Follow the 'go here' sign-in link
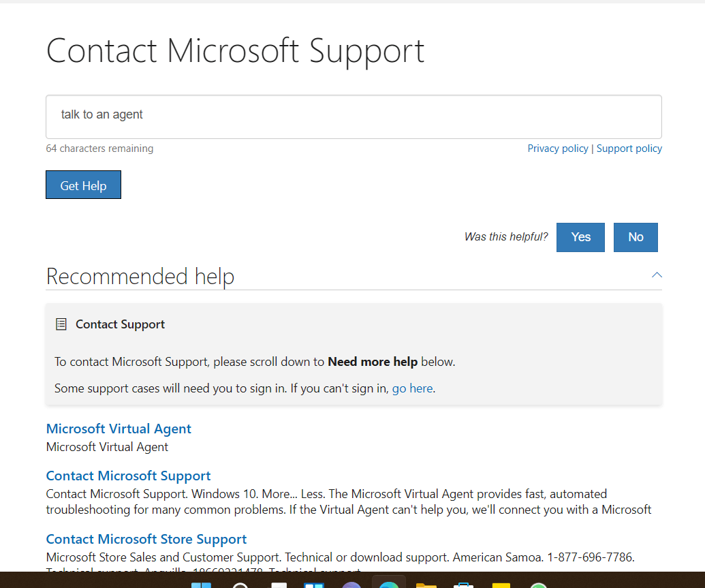This screenshot has height=588, width=705. tap(412, 388)
